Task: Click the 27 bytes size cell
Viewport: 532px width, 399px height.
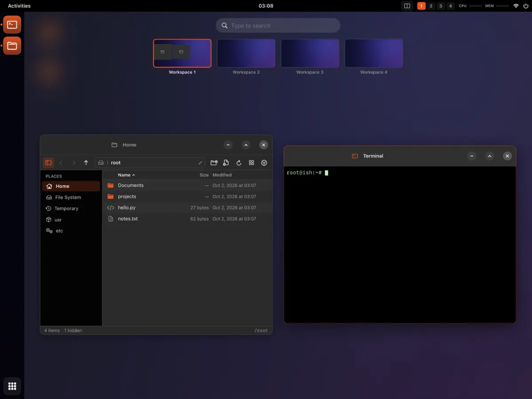Action: (x=199, y=208)
